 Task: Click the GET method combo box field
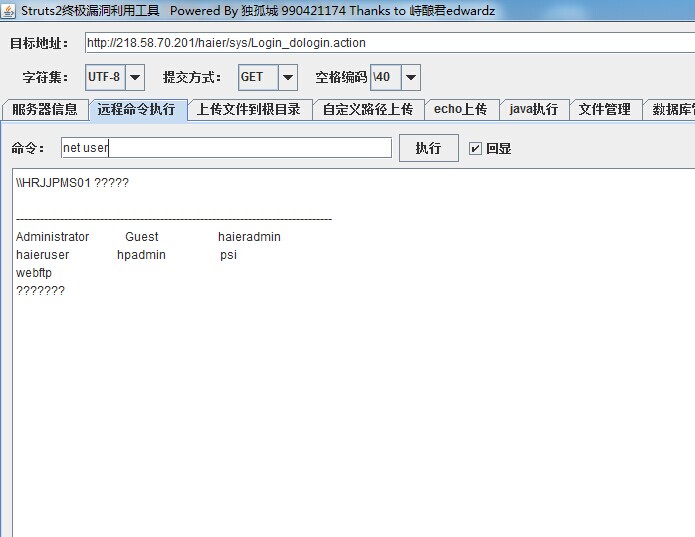pyautogui.click(x=258, y=78)
